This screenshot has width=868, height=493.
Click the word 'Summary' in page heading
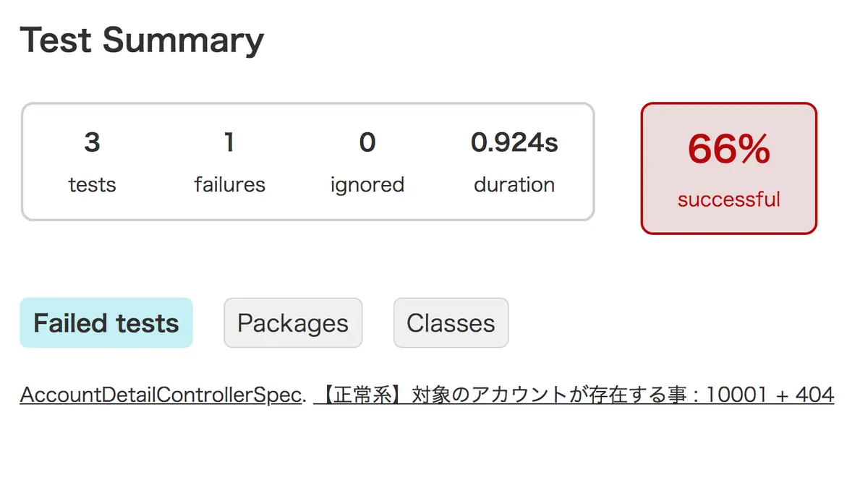pyautogui.click(x=183, y=41)
